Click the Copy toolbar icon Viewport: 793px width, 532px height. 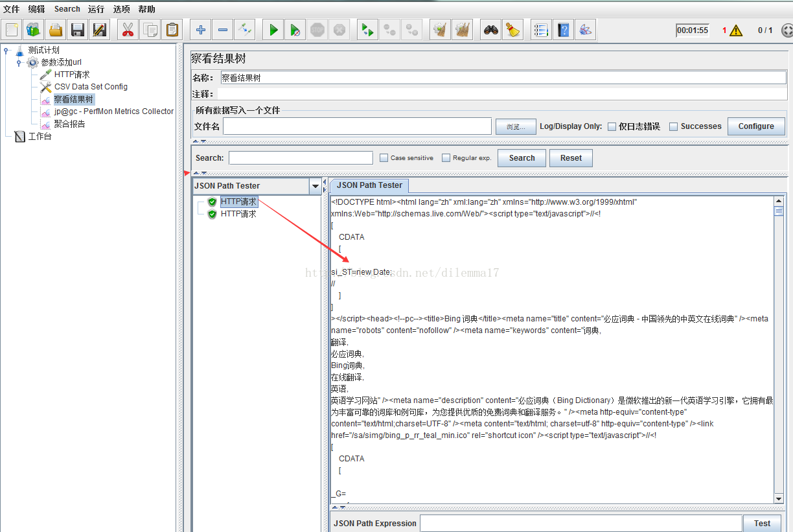(150, 30)
